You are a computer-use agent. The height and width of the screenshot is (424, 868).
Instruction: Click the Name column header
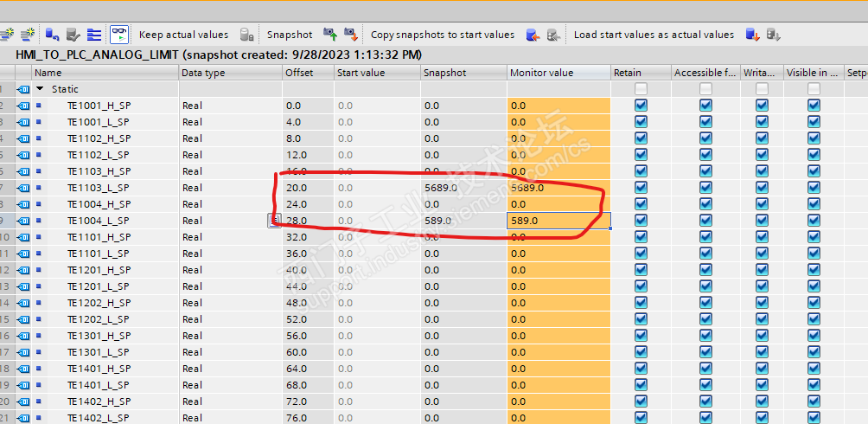pyautogui.click(x=105, y=73)
